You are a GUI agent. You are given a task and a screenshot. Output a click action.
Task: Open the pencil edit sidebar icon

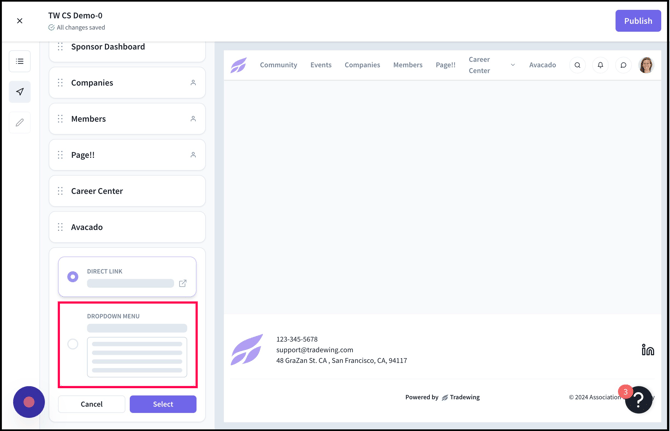[20, 123]
